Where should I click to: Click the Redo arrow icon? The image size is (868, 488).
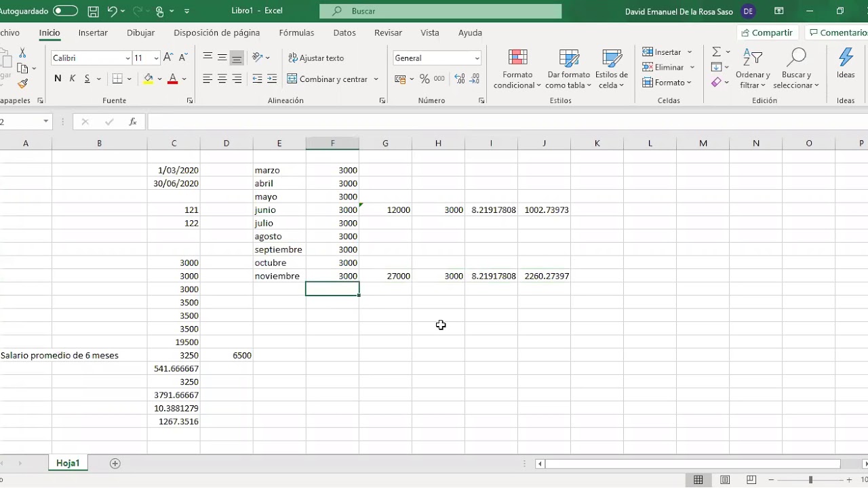point(138,11)
